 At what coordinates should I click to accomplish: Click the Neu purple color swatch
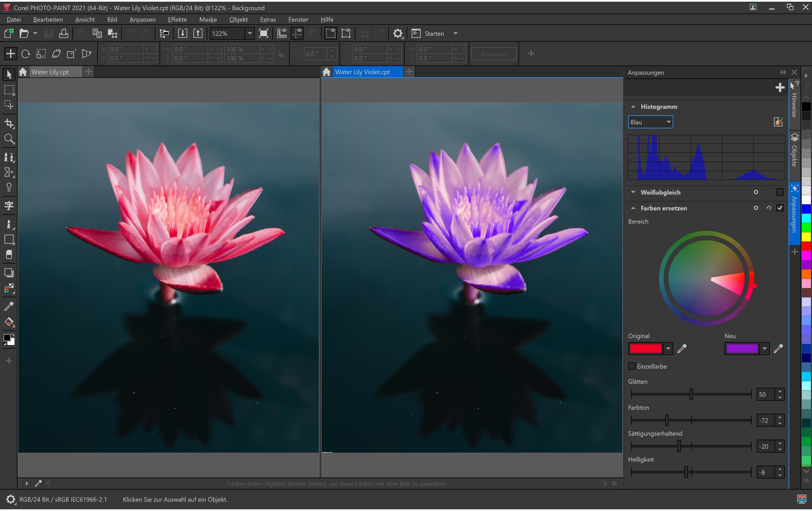tap(742, 349)
